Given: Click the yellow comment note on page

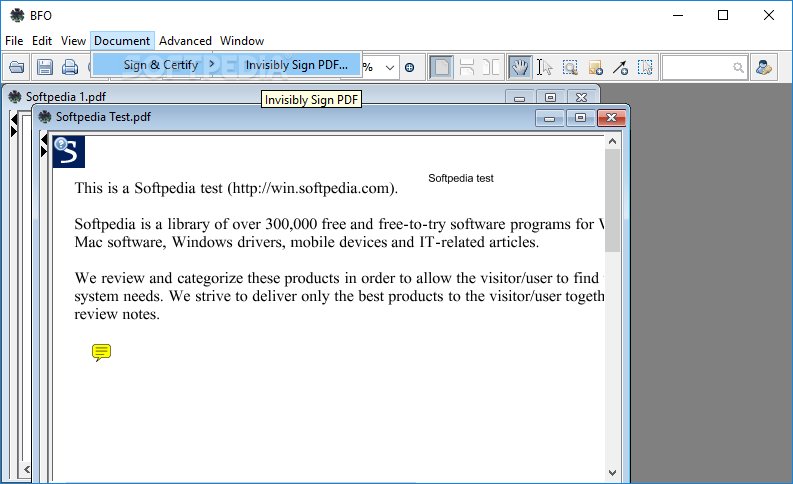Looking at the screenshot, I should coord(101,352).
